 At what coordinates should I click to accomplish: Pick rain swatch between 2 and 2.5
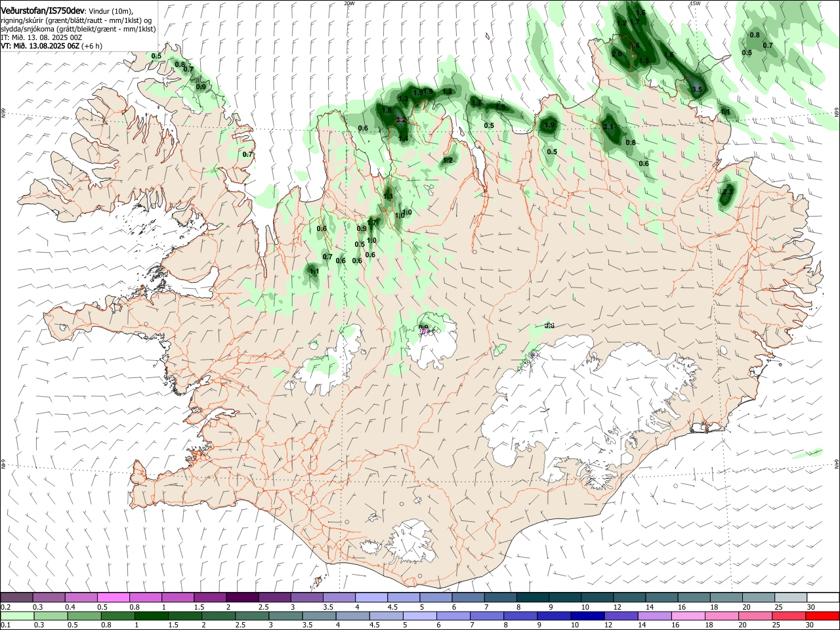pyautogui.click(x=218, y=616)
